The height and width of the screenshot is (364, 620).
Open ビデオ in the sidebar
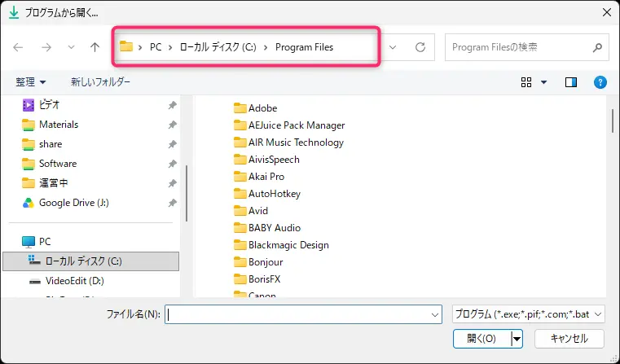[49, 105]
